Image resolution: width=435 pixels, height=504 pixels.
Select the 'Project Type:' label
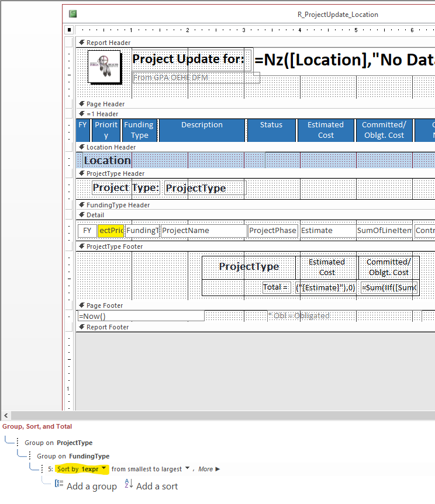click(x=126, y=187)
